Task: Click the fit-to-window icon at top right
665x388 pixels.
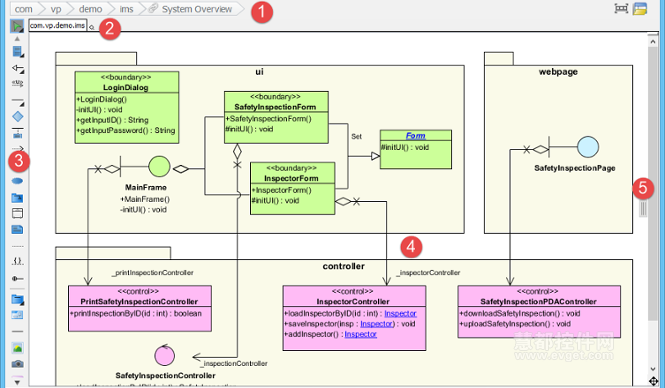Action: pos(621,8)
